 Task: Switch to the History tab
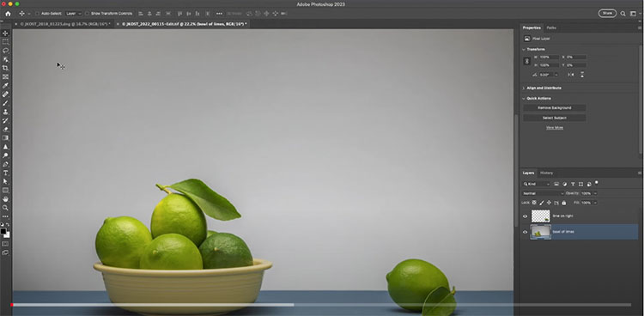(x=546, y=173)
